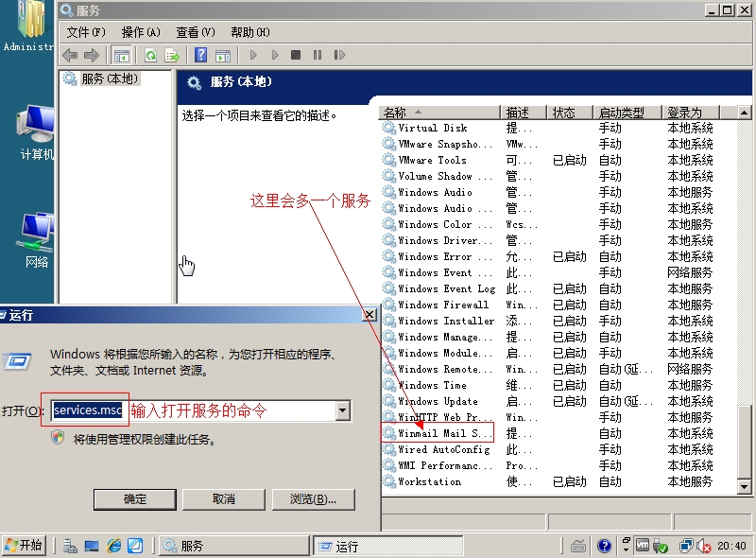The width and height of the screenshot is (756, 558).
Task: Open the 操作(A) menu
Action: [x=141, y=32]
